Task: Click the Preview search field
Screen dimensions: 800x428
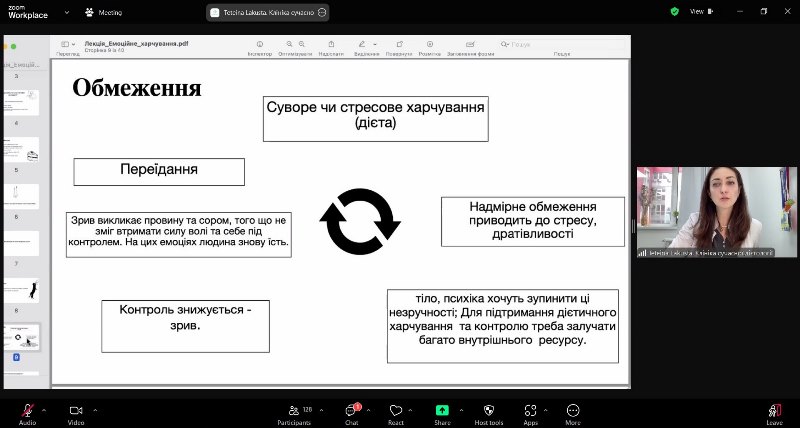Action: coord(561,44)
